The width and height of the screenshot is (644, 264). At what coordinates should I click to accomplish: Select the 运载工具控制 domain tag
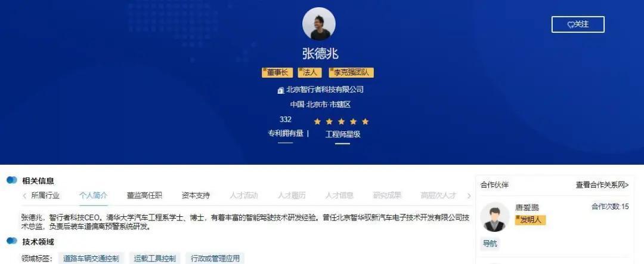pos(155,259)
